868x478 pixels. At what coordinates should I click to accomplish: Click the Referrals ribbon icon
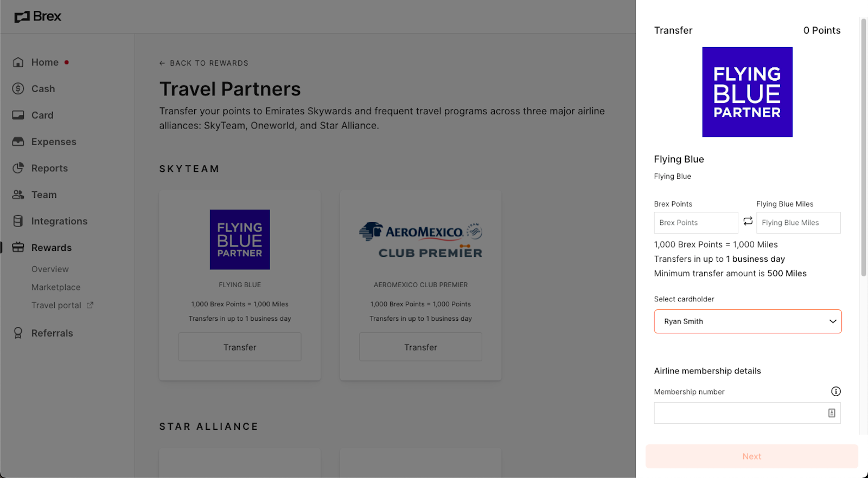pyautogui.click(x=18, y=333)
